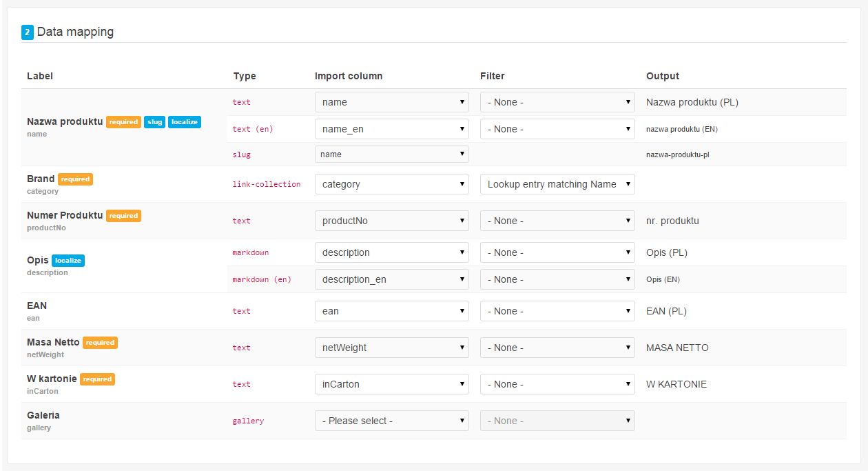
Task: Open the 'ean' import column dropdown
Action: (392, 311)
